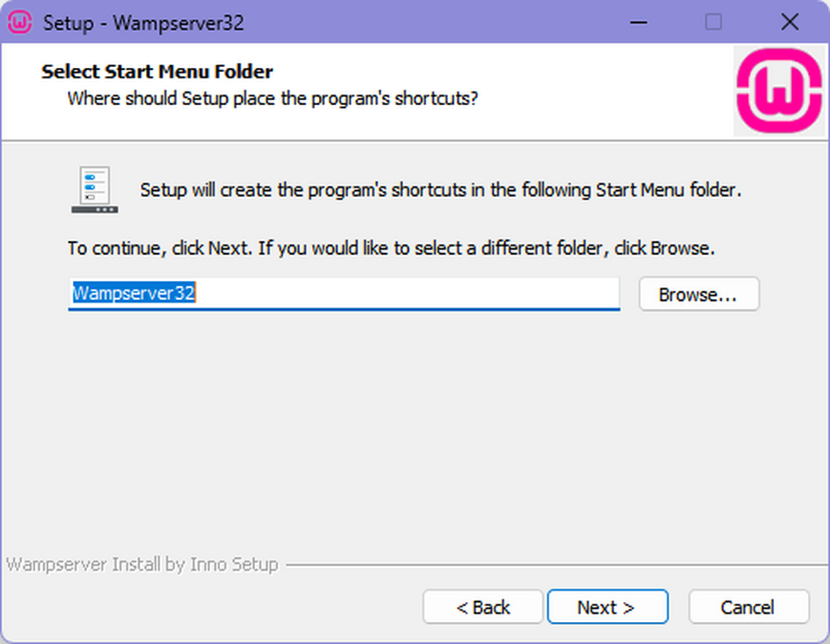Click the large pink Wampserver logo

pos(778,91)
